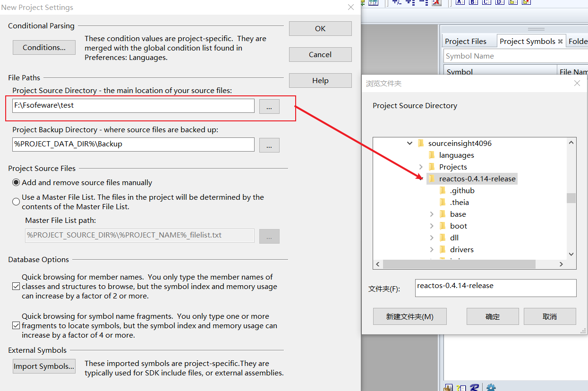Click Cancel in New Project Settings
Screen dimensions: 588x391
[x=320, y=54]
